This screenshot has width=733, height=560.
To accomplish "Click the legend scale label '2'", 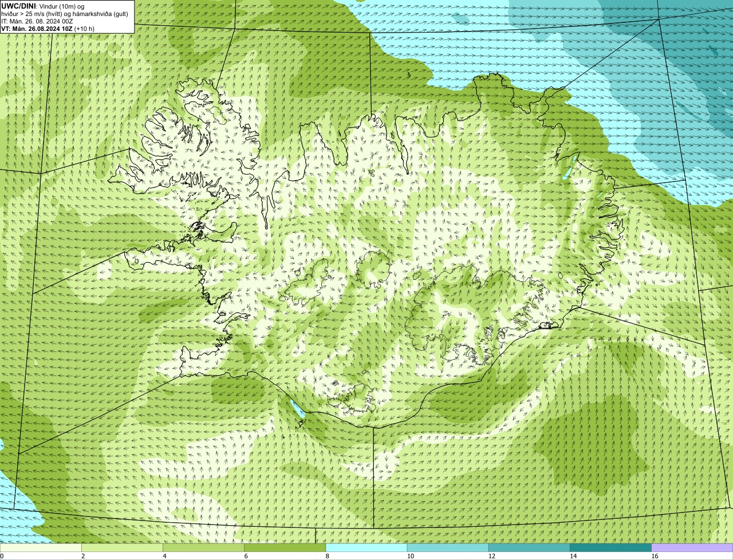I will click(x=83, y=556).
